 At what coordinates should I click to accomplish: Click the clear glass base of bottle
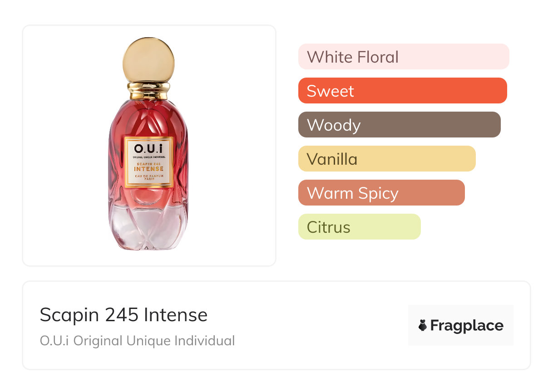click(148, 229)
